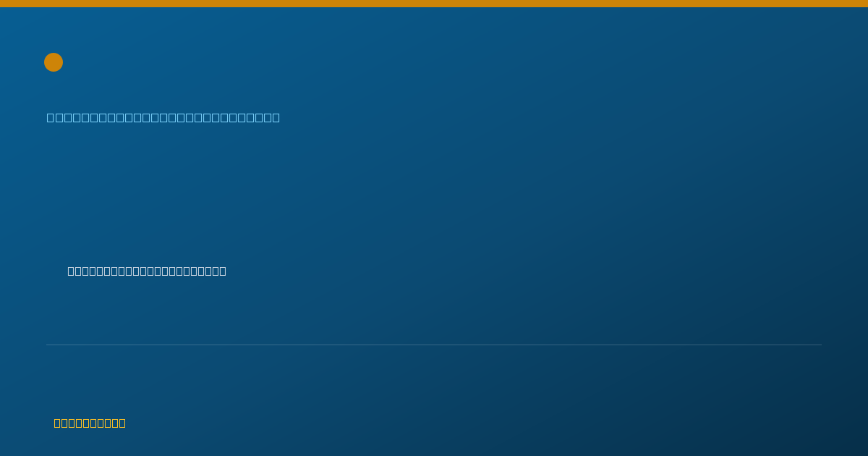The height and width of the screenshot is (456, 868).
Task: Click the white body text line
Action: pyautogui.click(x=147, y=271)
